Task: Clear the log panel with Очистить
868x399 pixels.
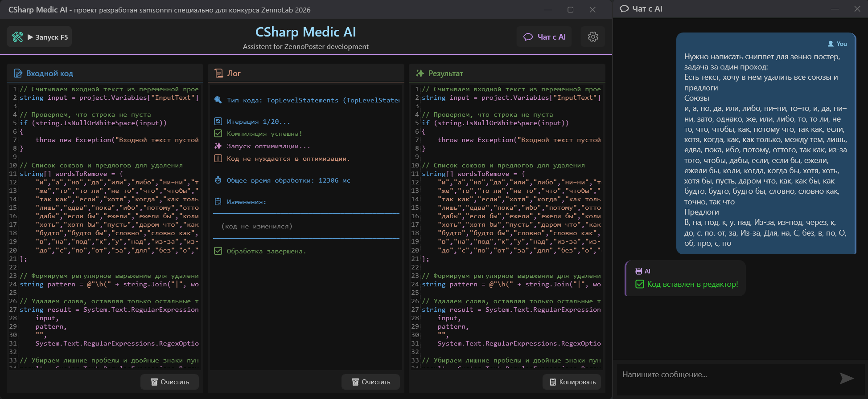Action: coord(371,382)
